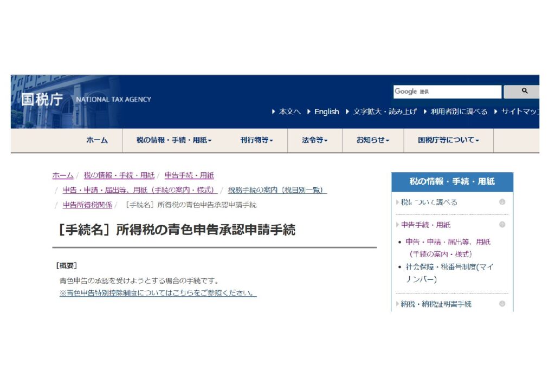Click the magnifying glass search button

[x=524, y=92]
